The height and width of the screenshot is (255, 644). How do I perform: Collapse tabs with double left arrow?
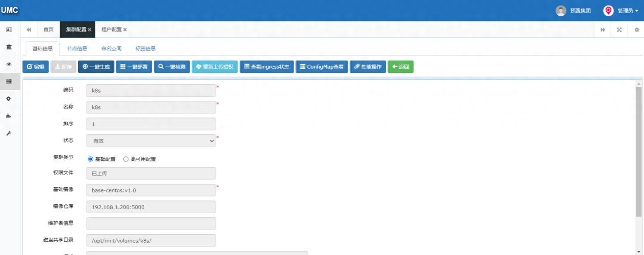point(29,30)
